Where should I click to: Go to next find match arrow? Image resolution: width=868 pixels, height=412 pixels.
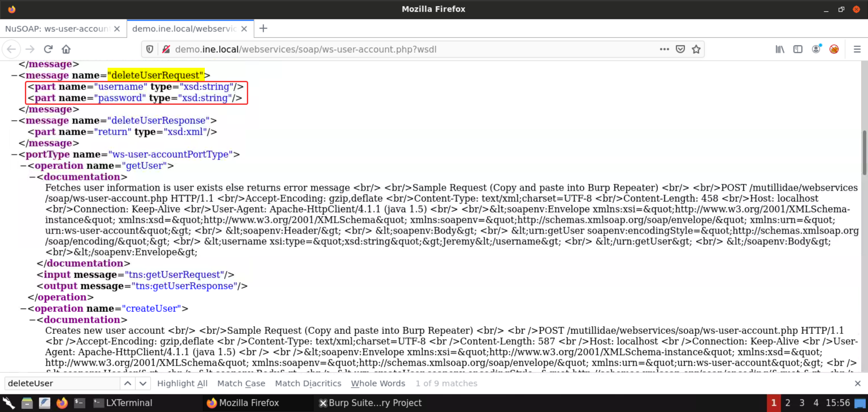tap(143, 384)
